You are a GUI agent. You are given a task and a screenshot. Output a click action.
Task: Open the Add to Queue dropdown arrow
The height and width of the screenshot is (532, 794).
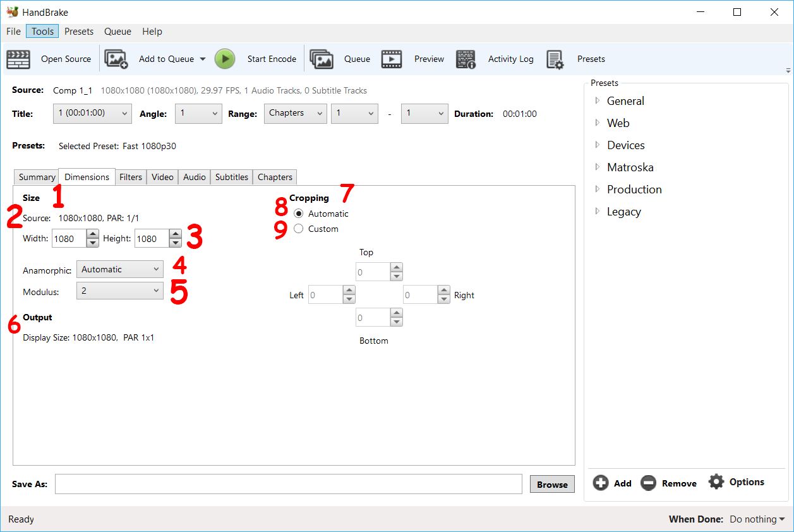[203, 59]
